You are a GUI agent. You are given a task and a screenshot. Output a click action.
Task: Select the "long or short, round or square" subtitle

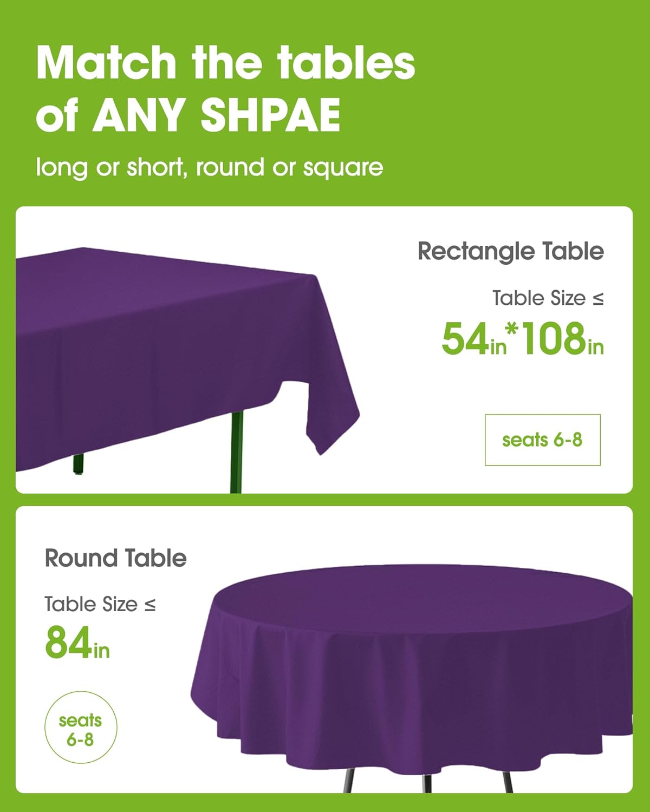[209, 167]
